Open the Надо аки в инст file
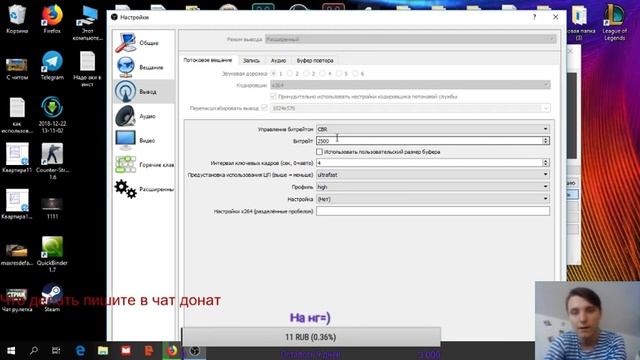Viewport: 640px width, 360px height. (87, 69)
